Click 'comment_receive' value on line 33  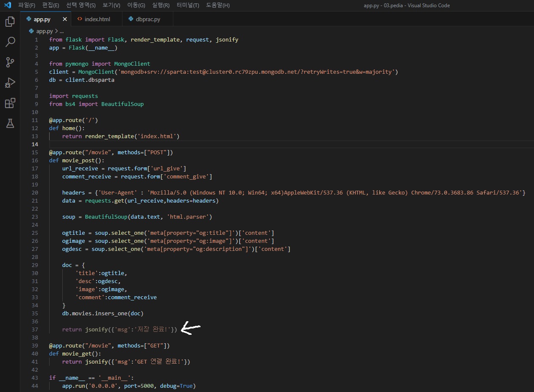[x=132, y=297]
